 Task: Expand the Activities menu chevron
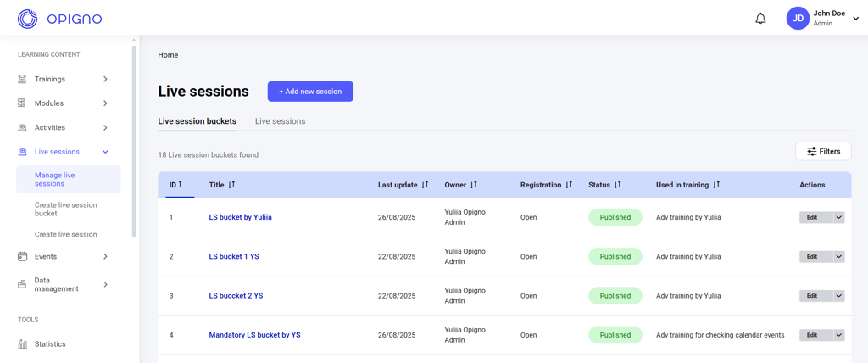pos(105,127)
